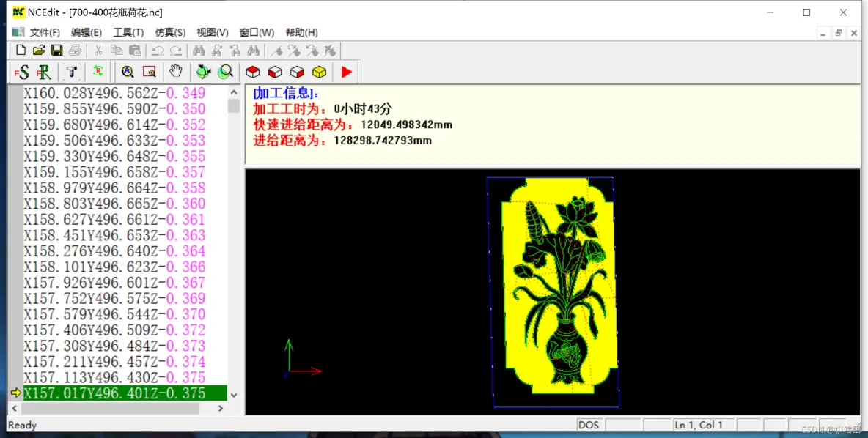Open the 编辑(E) menu
The image size is (868, 438).
coord(87,33)
